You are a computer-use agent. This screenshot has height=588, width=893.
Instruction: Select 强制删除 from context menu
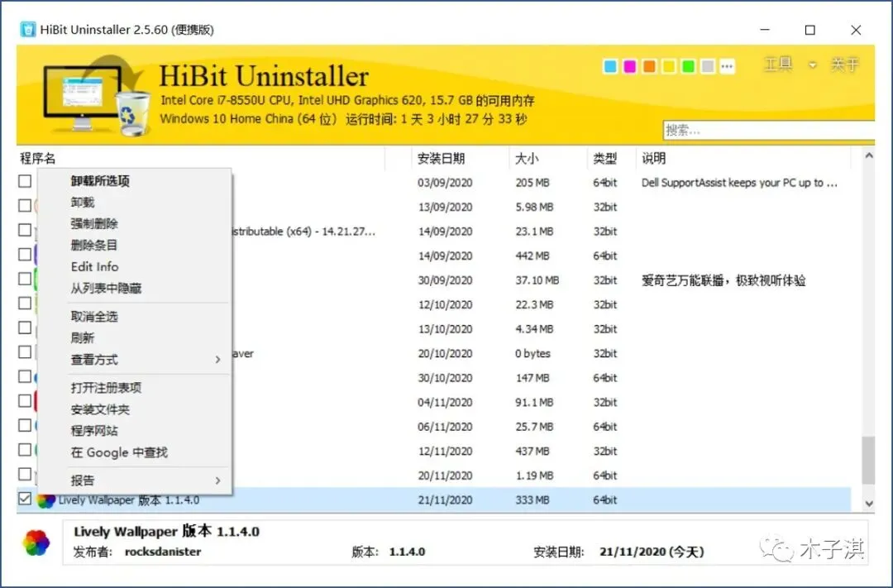click(x=94, y=224)
